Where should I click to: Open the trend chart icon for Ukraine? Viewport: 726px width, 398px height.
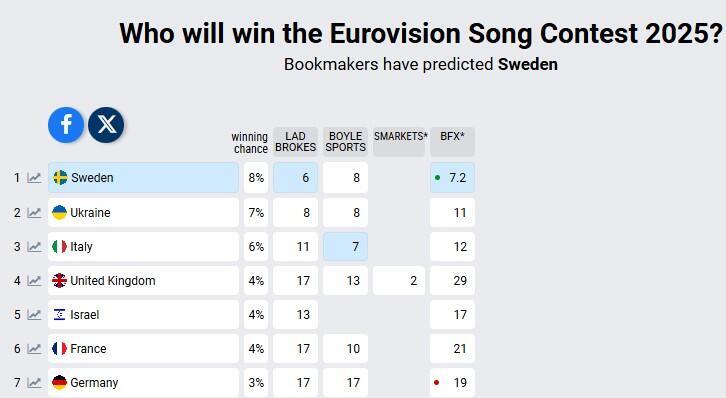pyautogui.click(x=34, y=213)
